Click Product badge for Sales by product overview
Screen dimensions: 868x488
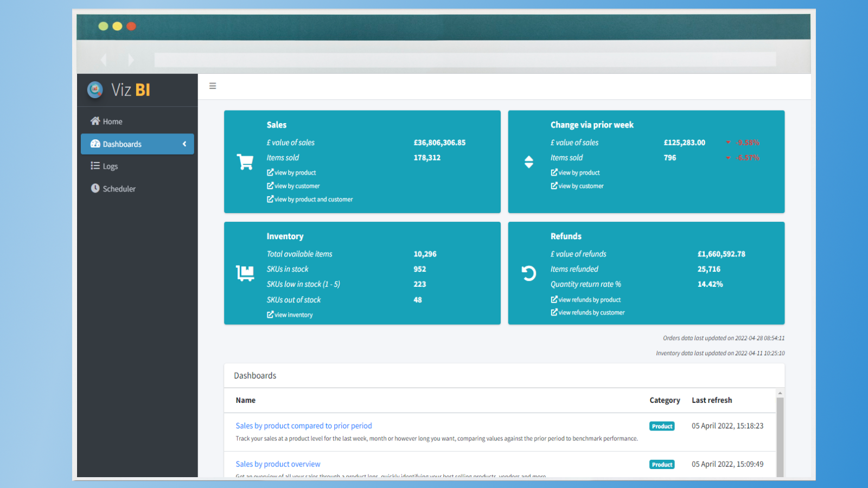point(662,465)
